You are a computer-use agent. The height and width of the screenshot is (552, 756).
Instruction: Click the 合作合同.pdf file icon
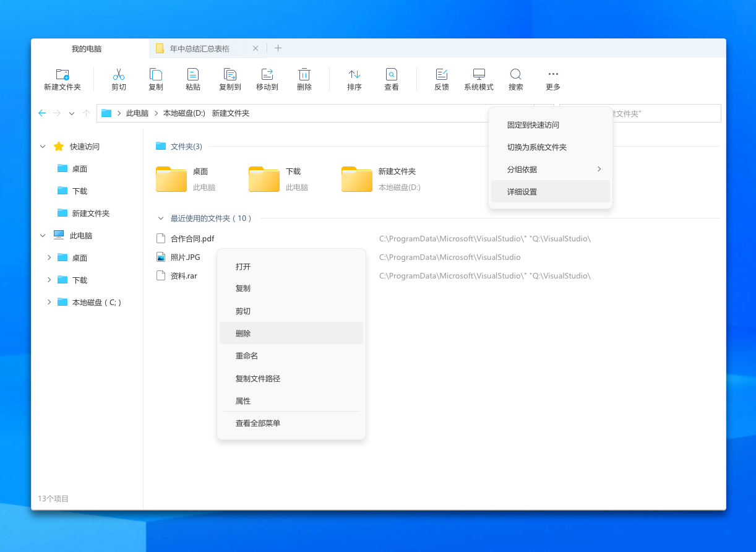(161, 238)
